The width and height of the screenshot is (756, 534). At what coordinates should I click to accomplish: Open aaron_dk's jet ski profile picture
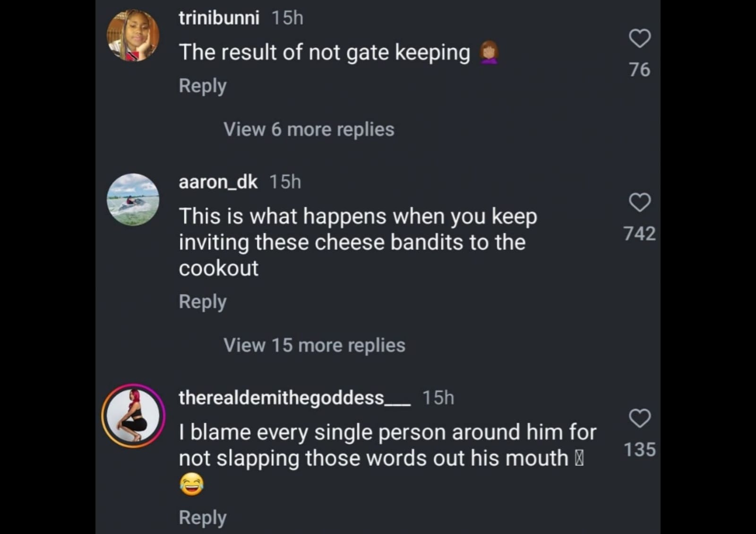(x=133, y=199)
